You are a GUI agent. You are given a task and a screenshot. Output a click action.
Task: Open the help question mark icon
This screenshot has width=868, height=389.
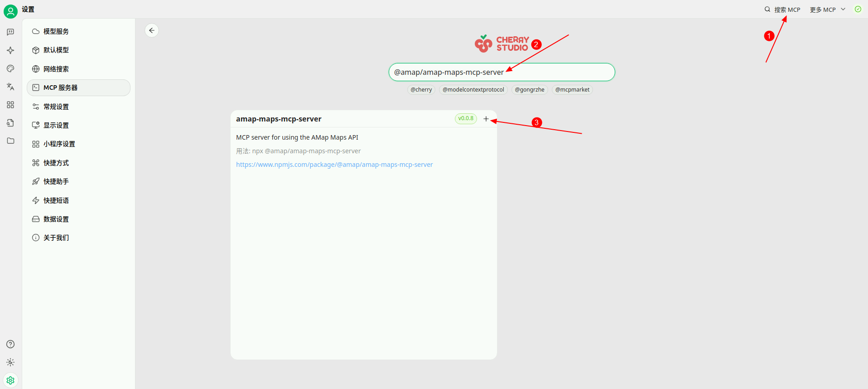click(x=10, y=344)
